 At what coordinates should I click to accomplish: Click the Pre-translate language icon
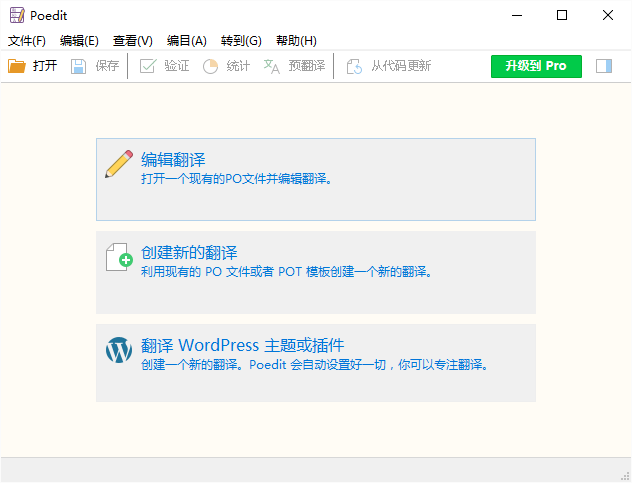pos(272,66)
